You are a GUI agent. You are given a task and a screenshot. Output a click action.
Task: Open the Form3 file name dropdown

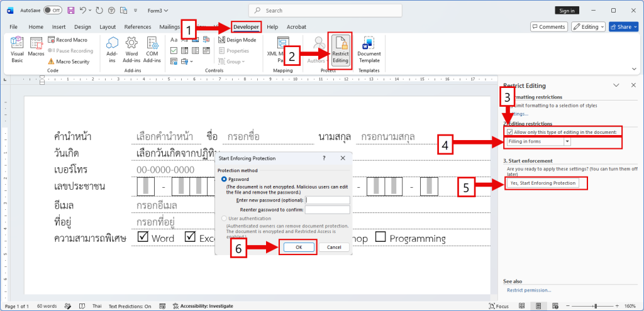pyautogui.click(x=158, y=11)
